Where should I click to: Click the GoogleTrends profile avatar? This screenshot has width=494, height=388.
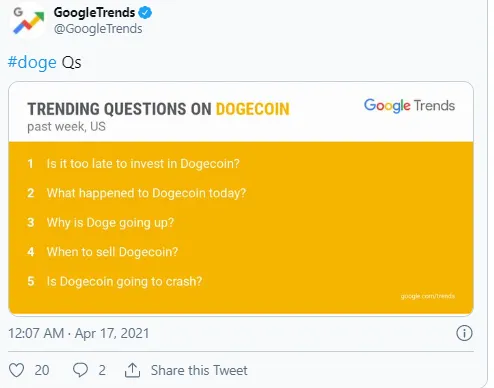click(x=28, y=21)
